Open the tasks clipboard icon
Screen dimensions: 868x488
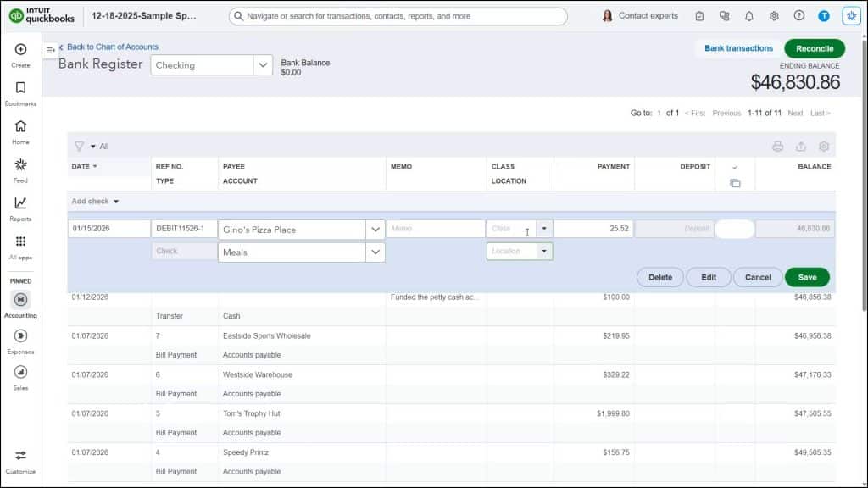click(x=699, y=16)
